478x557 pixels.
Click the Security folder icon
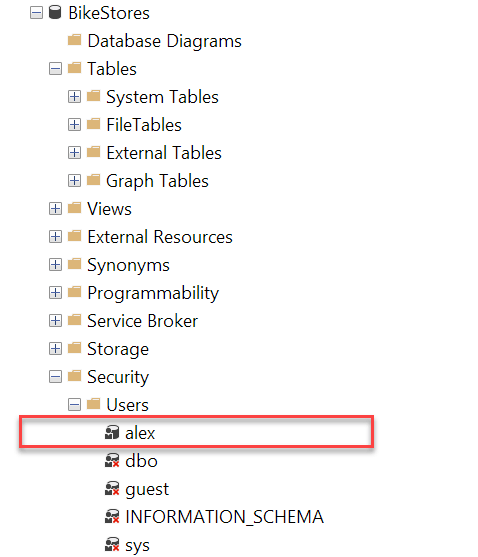(74, 376)
